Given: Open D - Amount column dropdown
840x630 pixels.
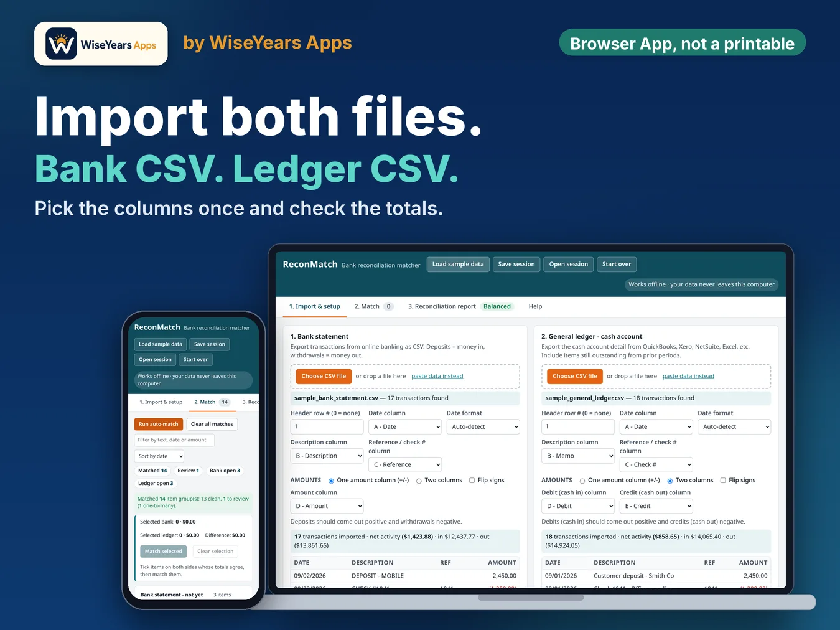Looking at the screenshot, I should click(327, 506).
